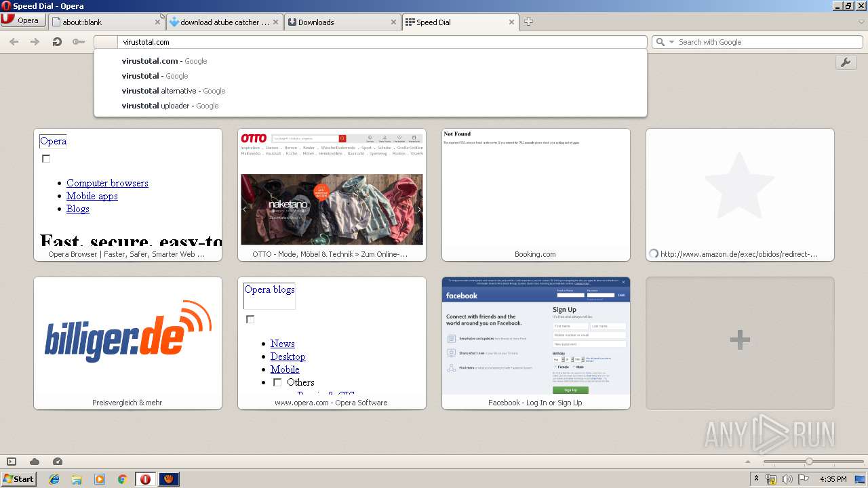Switch to Opera taskbar button
The image size is (868, 488).
[x=145, y=479]
